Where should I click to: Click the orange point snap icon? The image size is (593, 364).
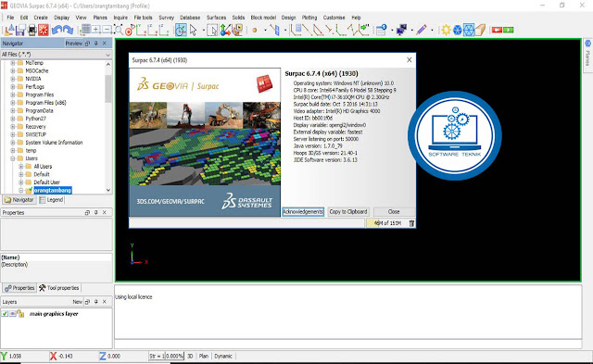coord(255,30)
